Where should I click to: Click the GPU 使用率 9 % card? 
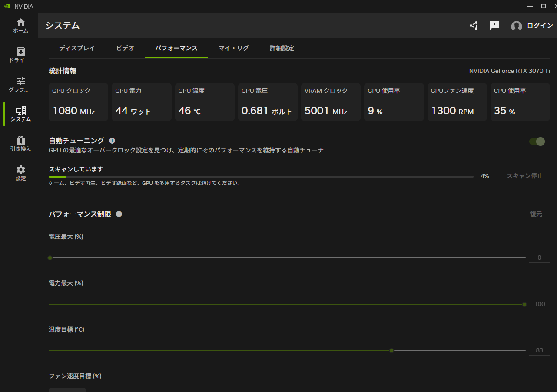394,102
